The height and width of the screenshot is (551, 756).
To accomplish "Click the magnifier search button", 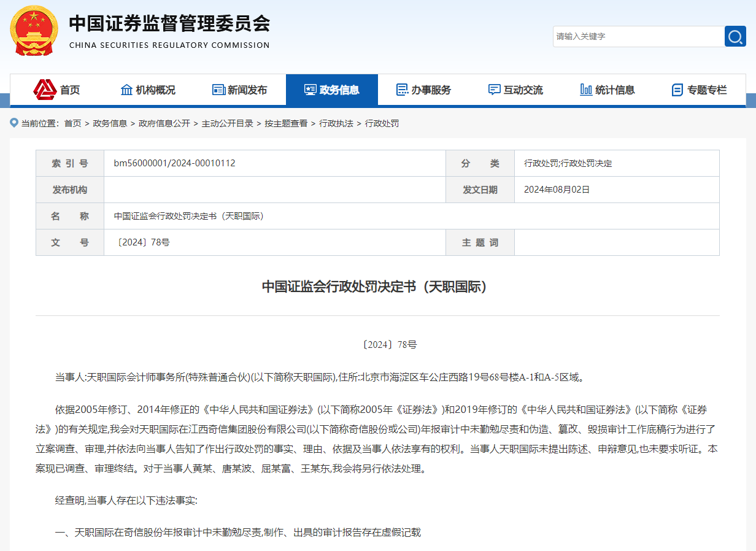I will [x=735, y=36].
